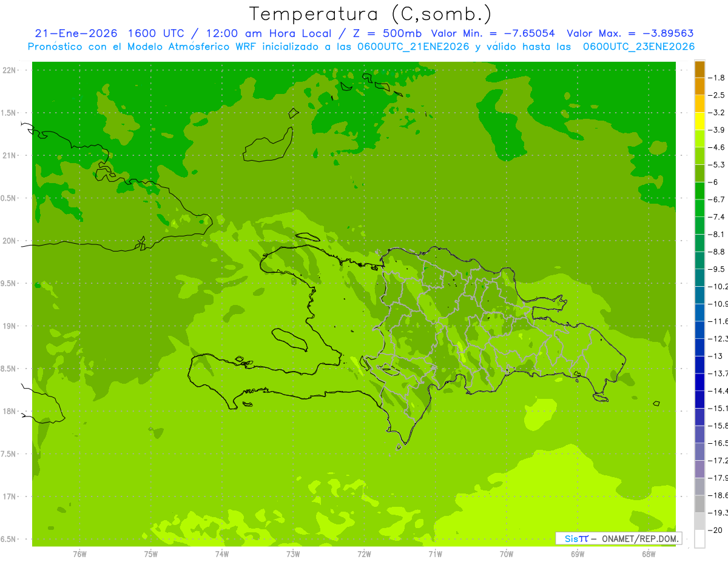Click the "76W" longitude label

79,554
